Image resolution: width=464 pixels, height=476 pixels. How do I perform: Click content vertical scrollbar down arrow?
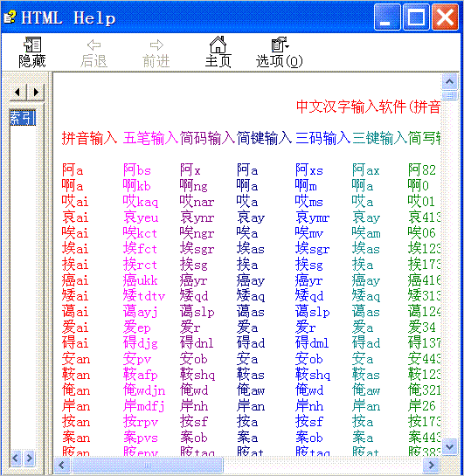click(450, 446)
